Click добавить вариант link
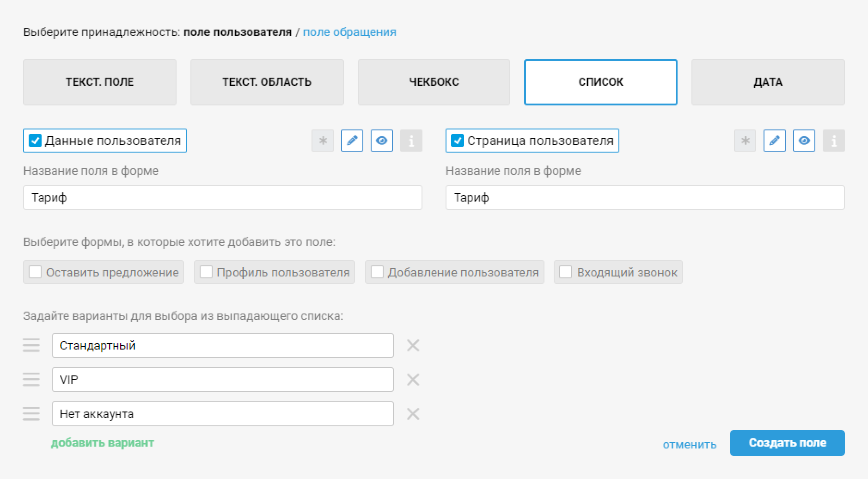This screenshot has height=479, width=868. click(102, 443)
